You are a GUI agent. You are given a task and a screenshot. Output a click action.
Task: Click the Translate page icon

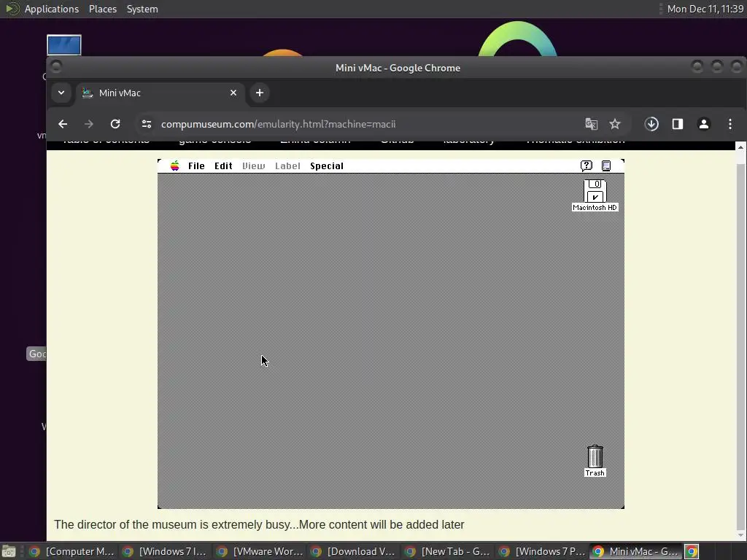(591, 124)
